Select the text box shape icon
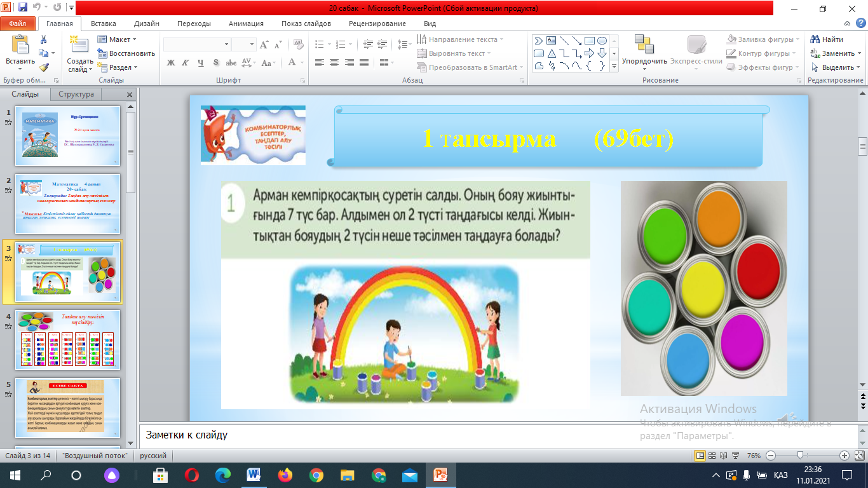This screenshot has width=868, height=488. point(551,41)
